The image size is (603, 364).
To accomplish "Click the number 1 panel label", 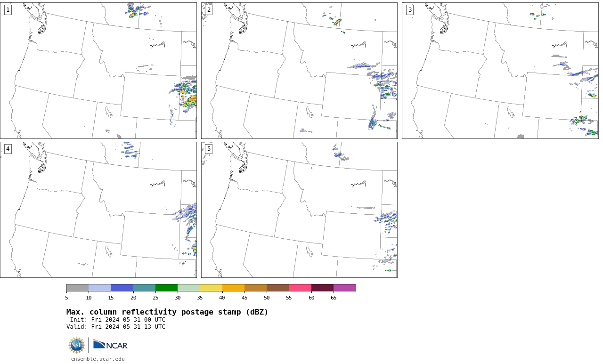I will pyautogui.click(x=8, y=10).
